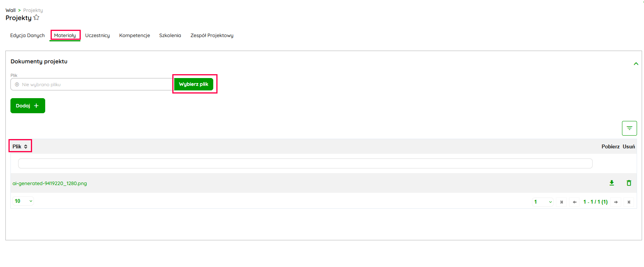
Task: Switch to the Szkolenia tab
Action: click(170, 36)
